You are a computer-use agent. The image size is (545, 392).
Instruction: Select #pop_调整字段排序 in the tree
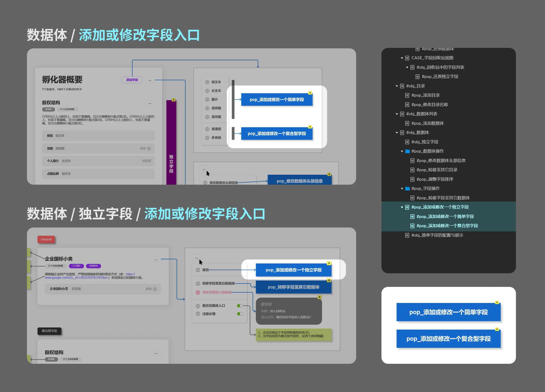tap(435, 179)
